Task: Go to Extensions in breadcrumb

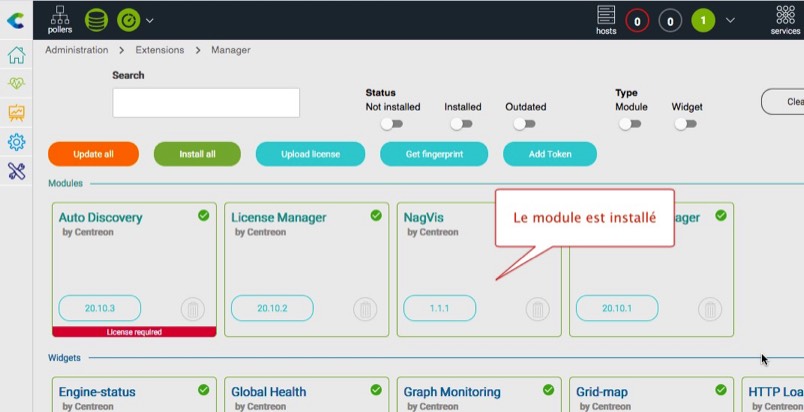Action: tap(159, 50)
